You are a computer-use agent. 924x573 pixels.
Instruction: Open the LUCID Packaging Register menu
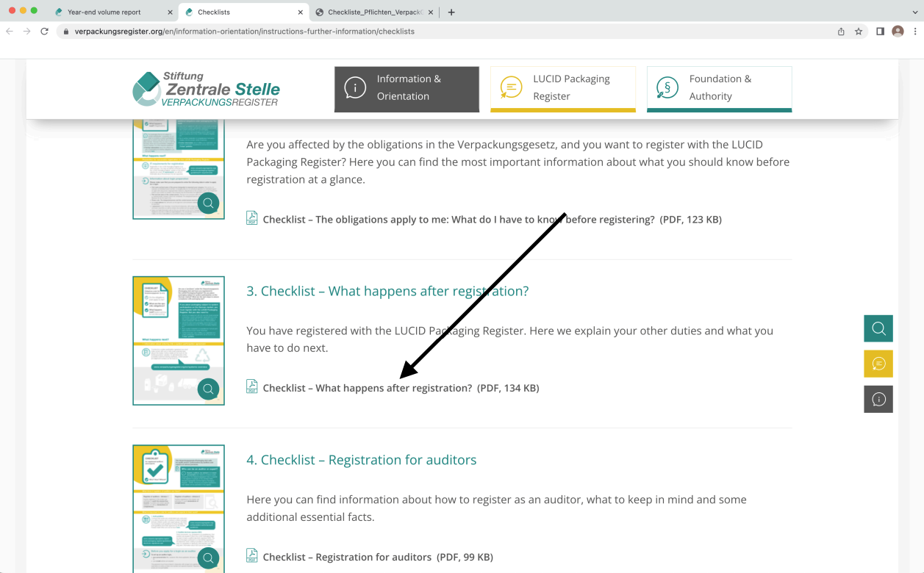pyautogui.click(x=562, y=88)
